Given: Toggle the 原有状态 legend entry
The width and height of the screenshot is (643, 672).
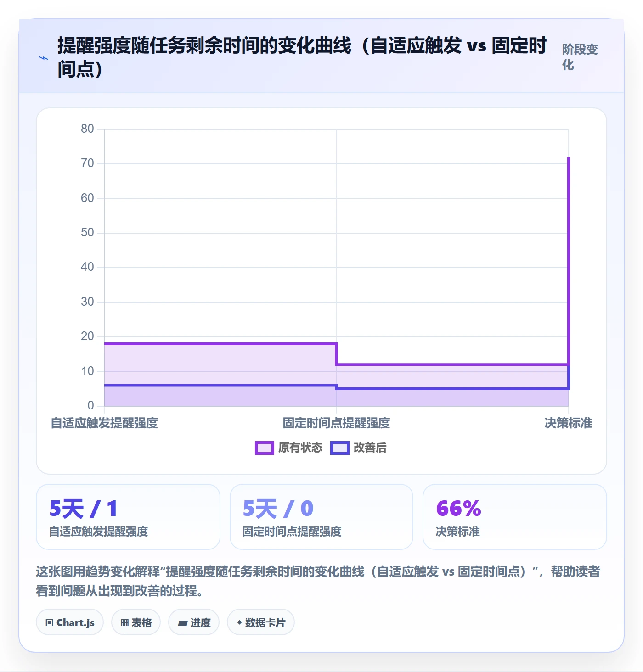Looking at the screenshot, I should [289, 448].
